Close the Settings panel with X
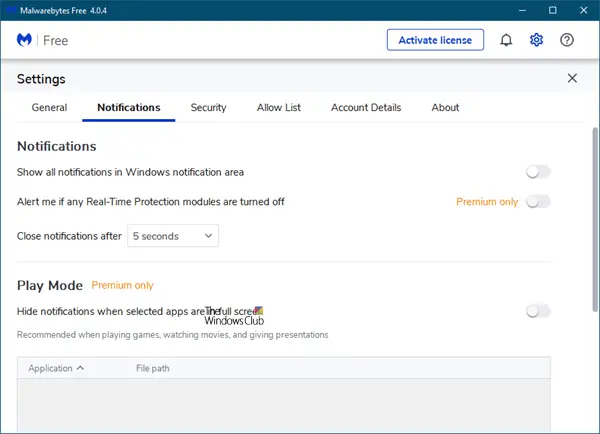Viewport: 600px width, 434px height. coord(572,78)
